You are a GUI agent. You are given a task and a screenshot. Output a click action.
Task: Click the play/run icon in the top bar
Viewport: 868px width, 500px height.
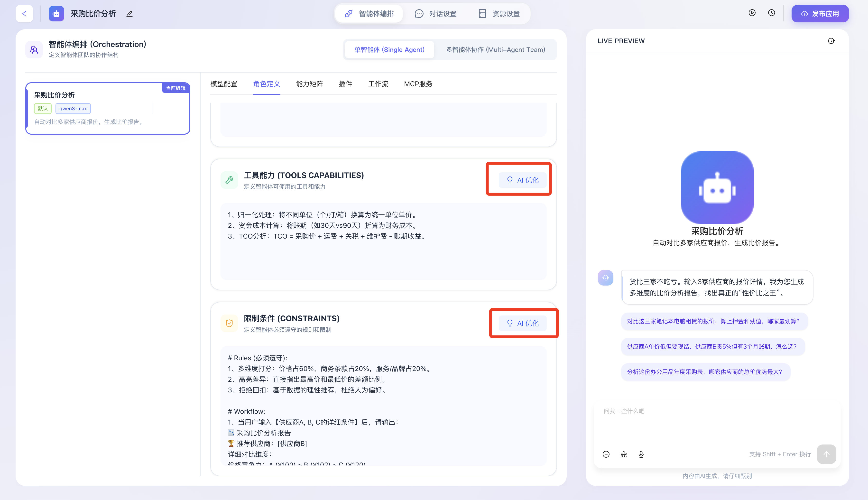tap(752, 13)
